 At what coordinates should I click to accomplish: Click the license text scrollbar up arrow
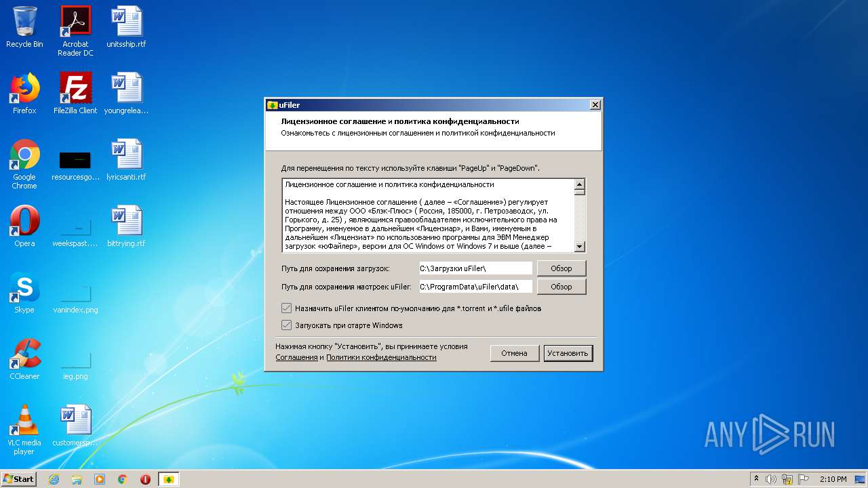580,184
